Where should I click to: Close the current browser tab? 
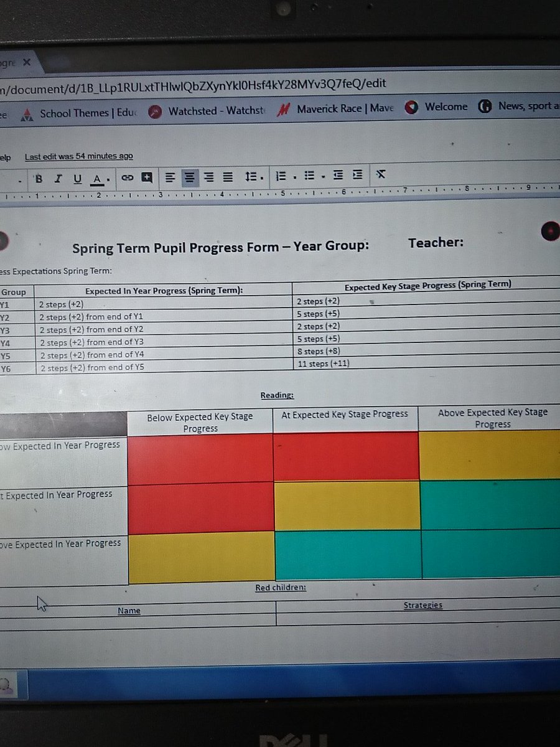pyautogui.click(x=27, y=62)
